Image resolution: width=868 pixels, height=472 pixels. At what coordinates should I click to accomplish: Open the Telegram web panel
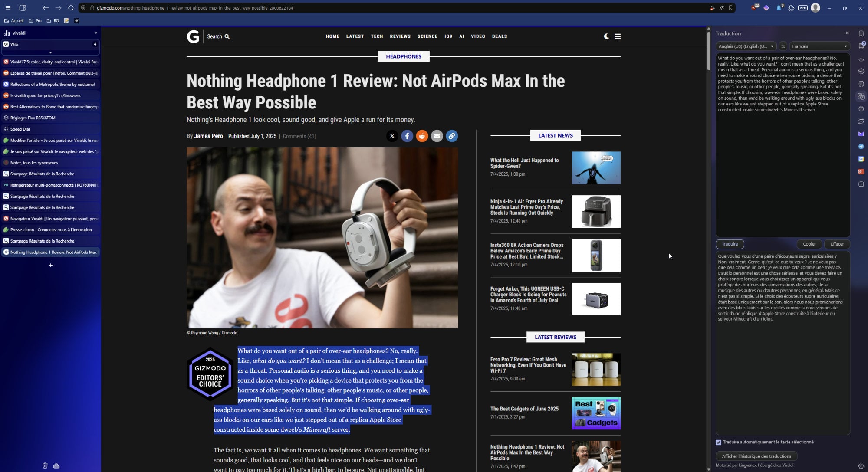[x=861, y=147]
